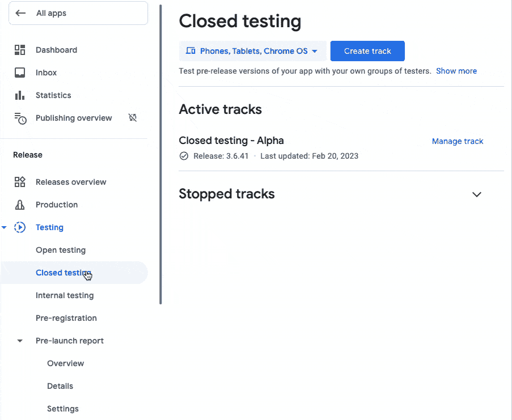
Task: Click the Testing play circle icon
Action: [x=20, y=227]
